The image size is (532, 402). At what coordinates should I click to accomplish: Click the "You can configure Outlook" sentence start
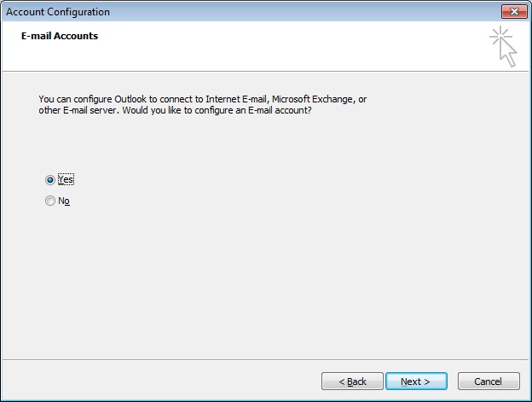click(x=93, y=100)
